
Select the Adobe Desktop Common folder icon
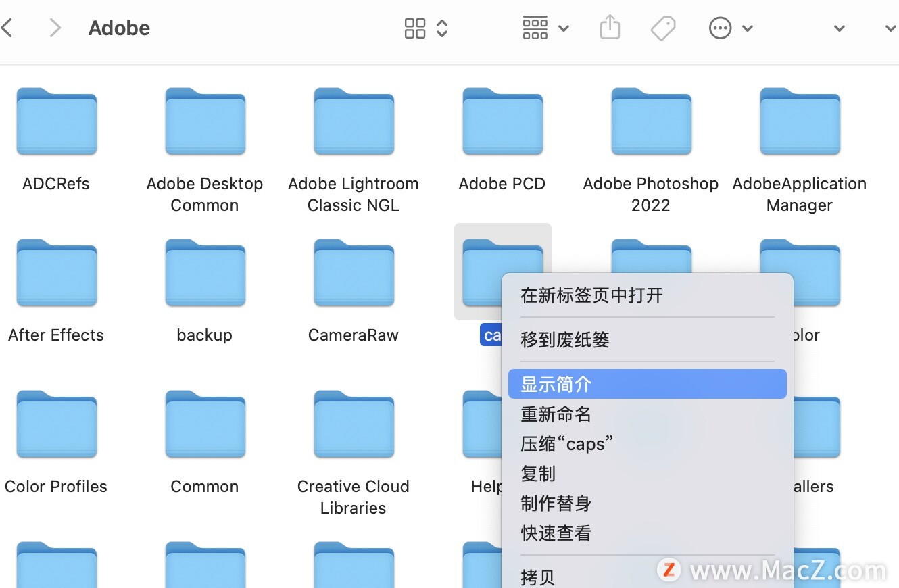(x=205, y=122)
